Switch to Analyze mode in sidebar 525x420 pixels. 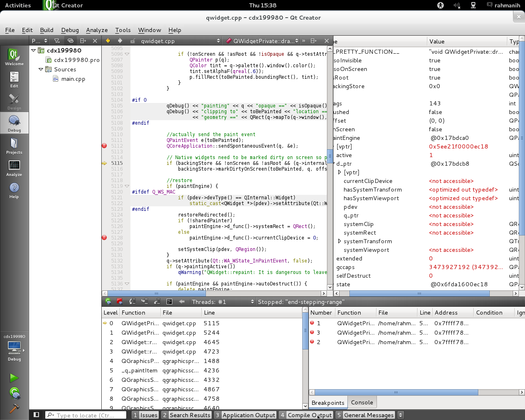14,168
